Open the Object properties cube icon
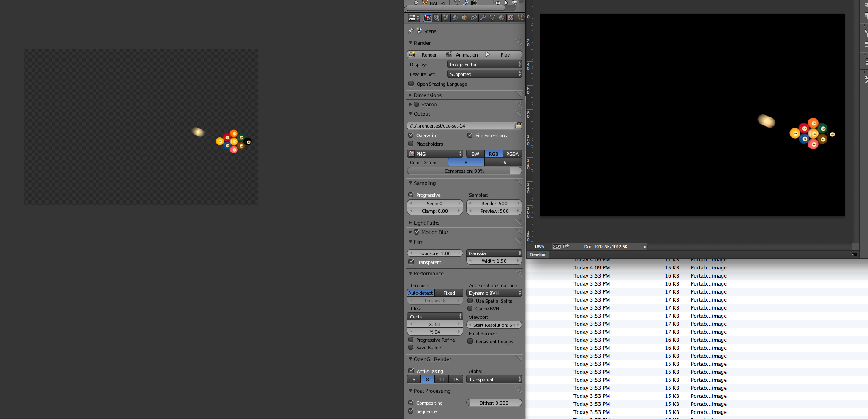 (464, 18)
